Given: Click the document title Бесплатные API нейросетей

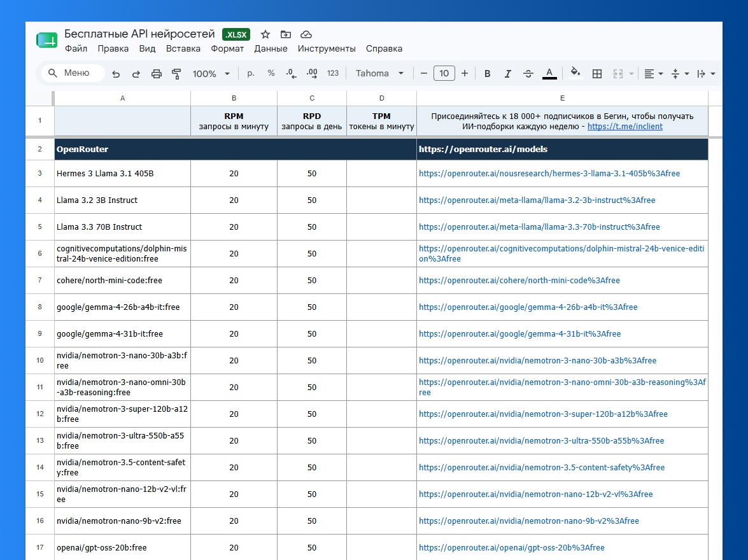Looking at the screenshot, I should (140, 34).
